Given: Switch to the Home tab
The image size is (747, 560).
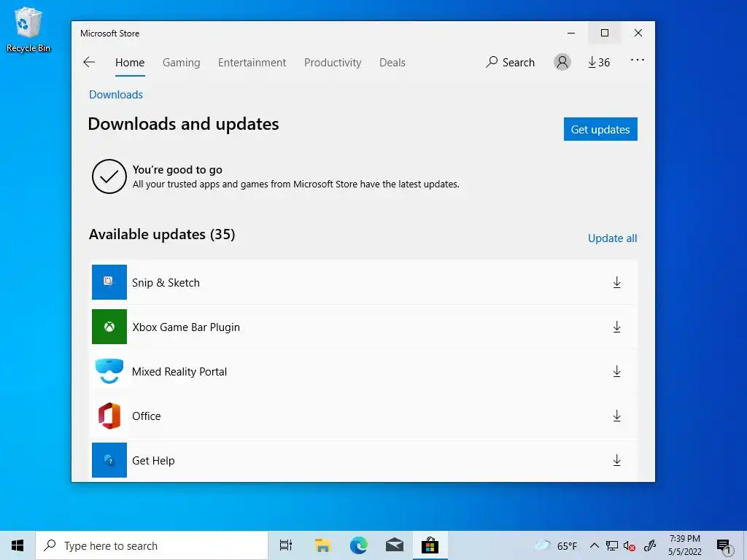Looking at the screenshot, I should pos(130,63).
